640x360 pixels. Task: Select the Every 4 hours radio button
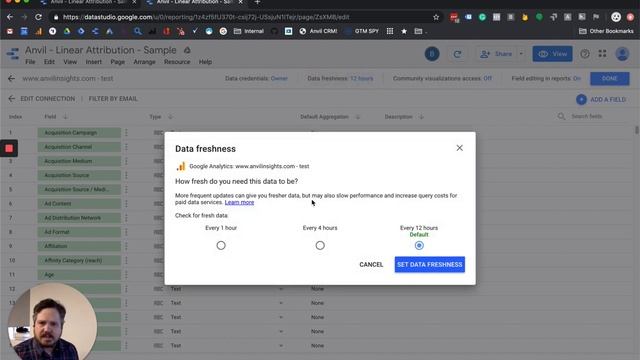[x=320, y=245]
